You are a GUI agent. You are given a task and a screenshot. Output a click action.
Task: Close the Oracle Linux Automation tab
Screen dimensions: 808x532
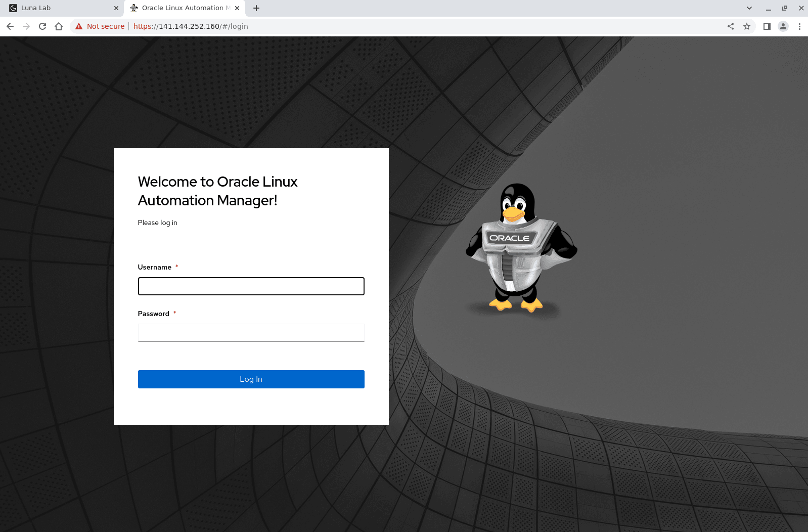pos(237,8)
